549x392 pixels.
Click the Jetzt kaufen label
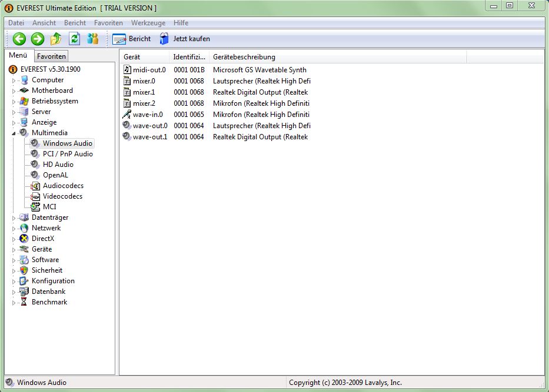coord(191,39)
